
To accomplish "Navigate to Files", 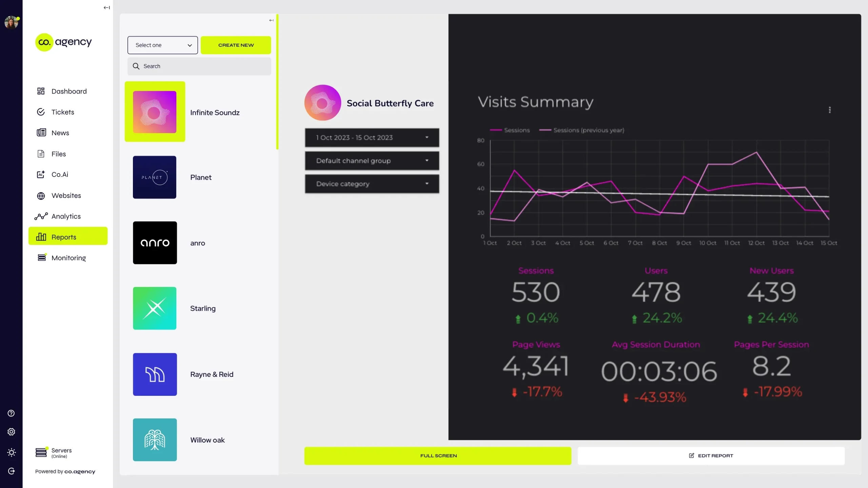I will (x=58, y=154).
